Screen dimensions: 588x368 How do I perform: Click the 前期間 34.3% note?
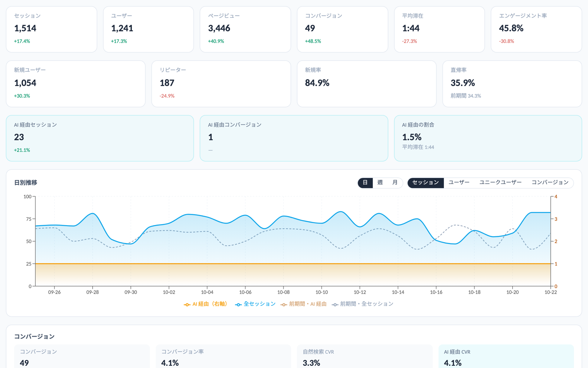pos(466,96)
